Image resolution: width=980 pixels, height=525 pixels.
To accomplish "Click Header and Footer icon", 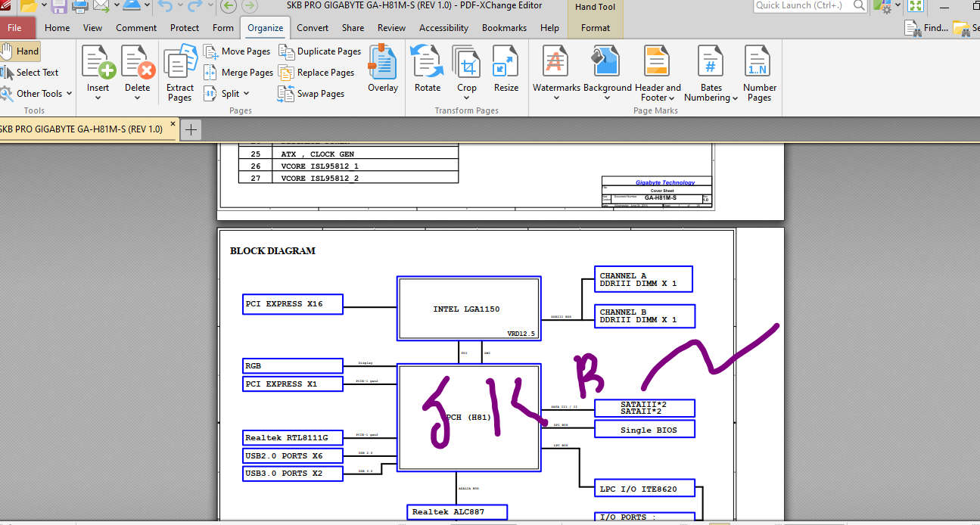I will coord(657,61).
